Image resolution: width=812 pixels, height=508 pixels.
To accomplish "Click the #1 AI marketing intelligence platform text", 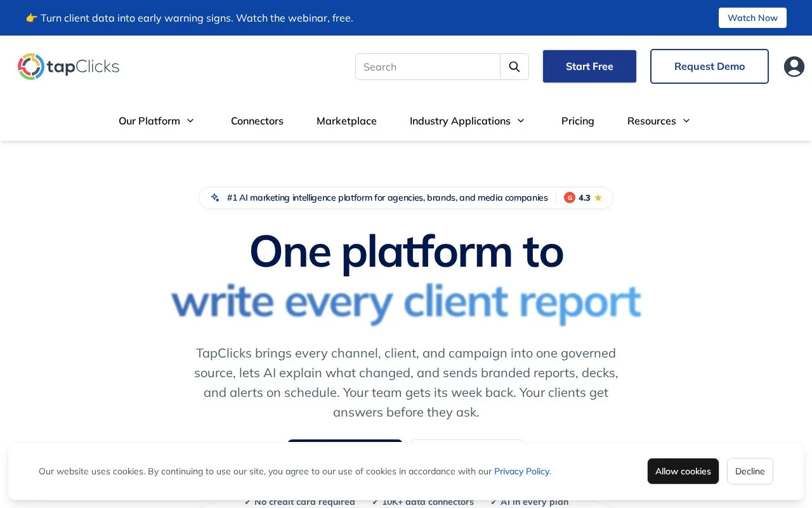I will coord(388,197).
